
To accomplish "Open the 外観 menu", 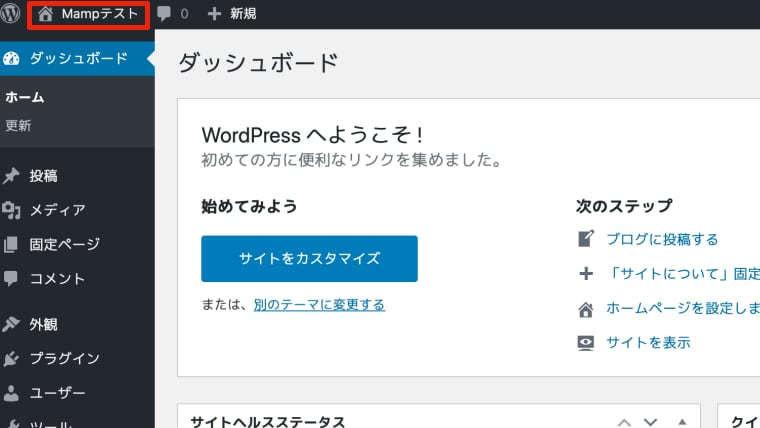I will pyautogui.click(x=43, y=324).
